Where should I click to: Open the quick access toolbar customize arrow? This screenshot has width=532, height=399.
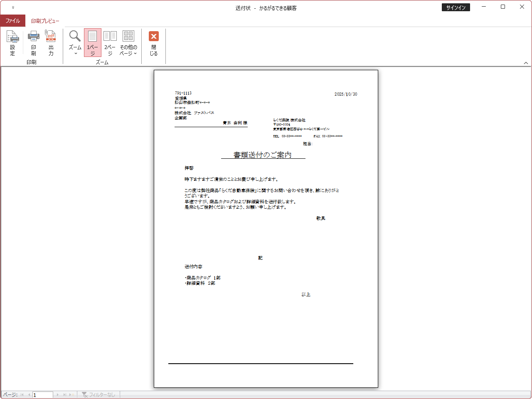tap(13, 7)
